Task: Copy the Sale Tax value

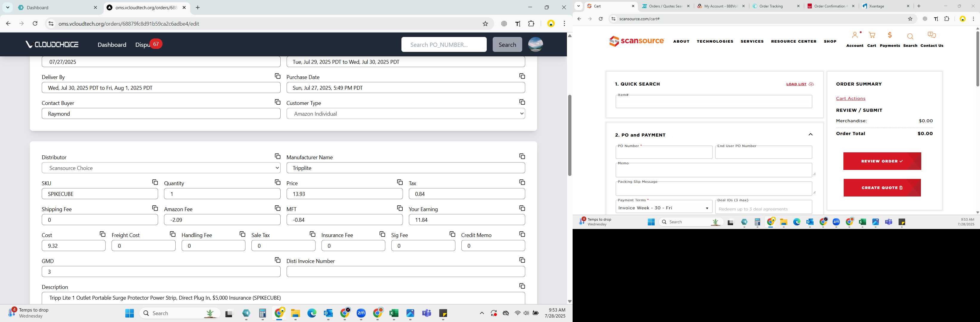Action: pyautogui.click(x=312, y=234)
